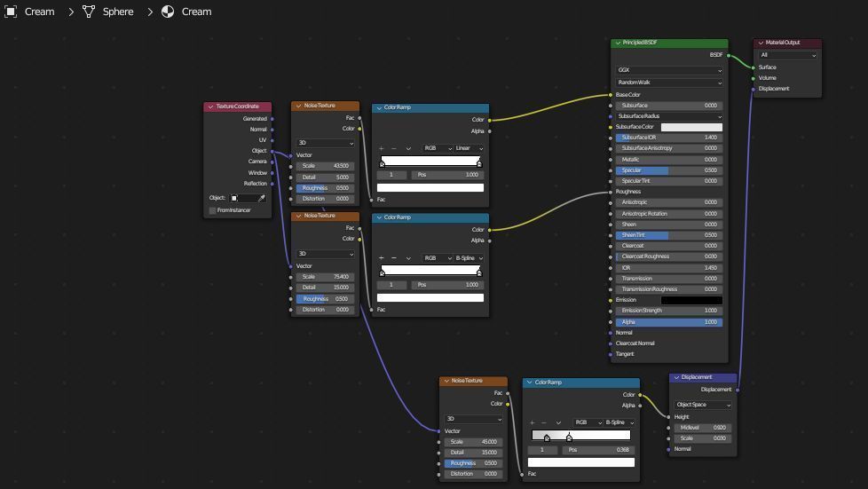Viewport: 868px width, 489px height.
Task: Collapse the Principled BSDF node
Action: coord(618,43)
